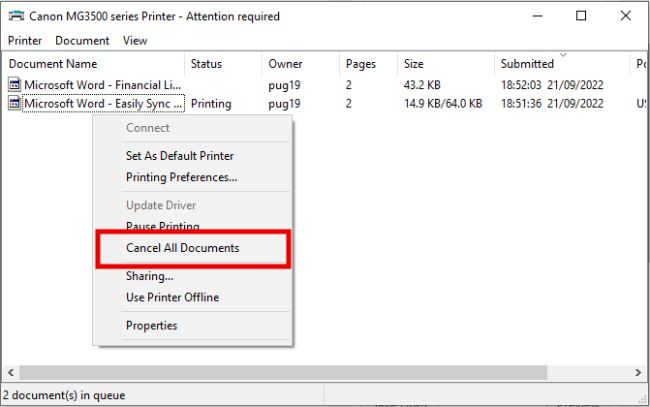Viewport: 650px width, 407px height.
Task: Choose Cancel All Documents from context menu
Action: click(182, 248)
